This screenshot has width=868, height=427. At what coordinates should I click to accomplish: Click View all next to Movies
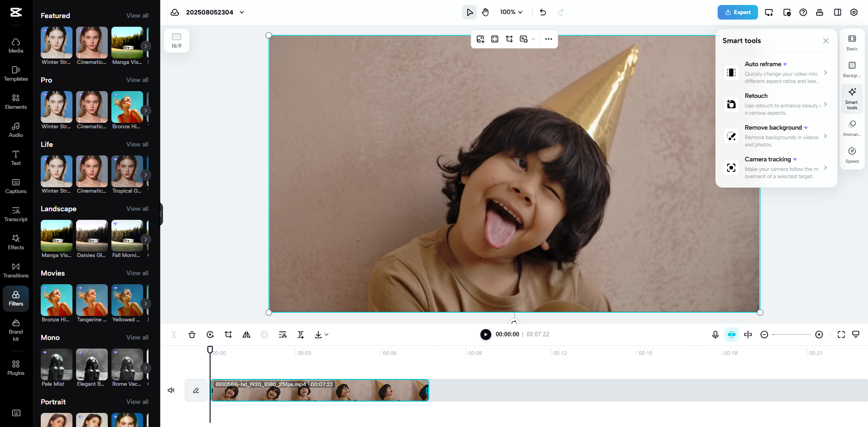coord(137,273)
